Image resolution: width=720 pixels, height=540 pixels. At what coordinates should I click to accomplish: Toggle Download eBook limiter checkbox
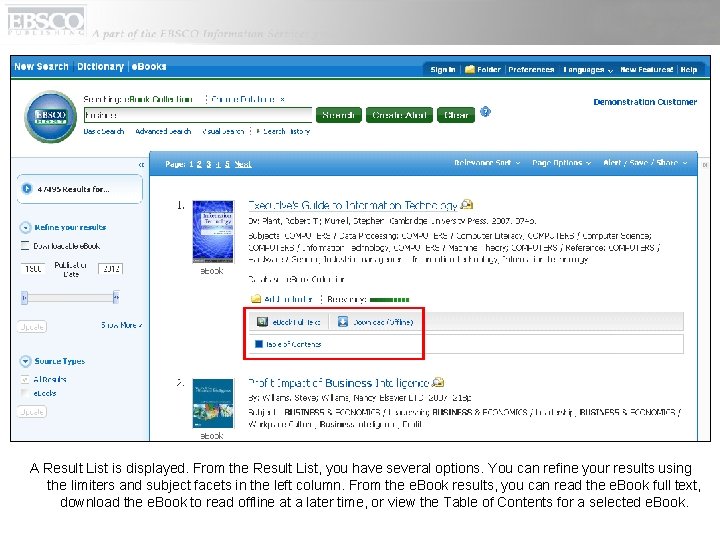[25, 245]
